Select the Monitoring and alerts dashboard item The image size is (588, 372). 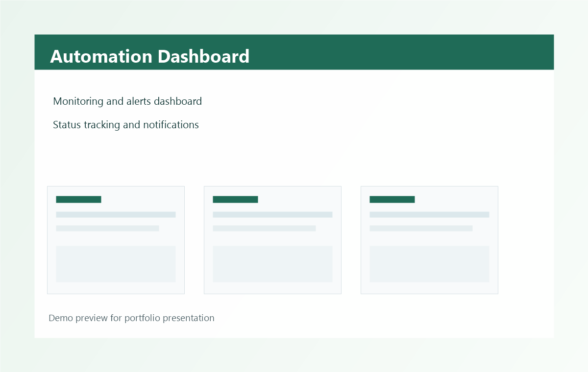127,101
